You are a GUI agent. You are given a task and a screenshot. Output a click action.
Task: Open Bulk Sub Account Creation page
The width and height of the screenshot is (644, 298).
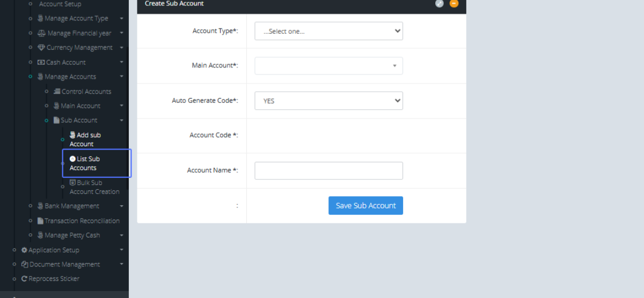[x=93, y=187]
